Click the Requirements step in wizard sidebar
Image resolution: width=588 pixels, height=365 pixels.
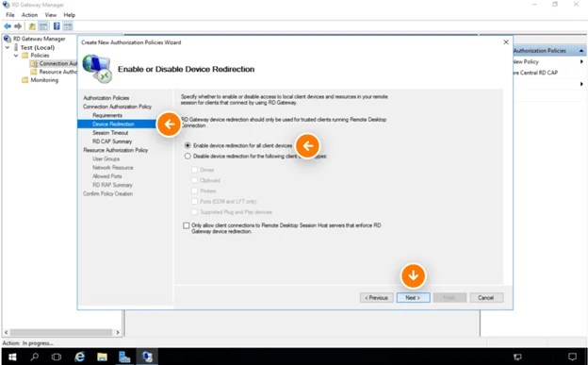(x=107, y=115)
